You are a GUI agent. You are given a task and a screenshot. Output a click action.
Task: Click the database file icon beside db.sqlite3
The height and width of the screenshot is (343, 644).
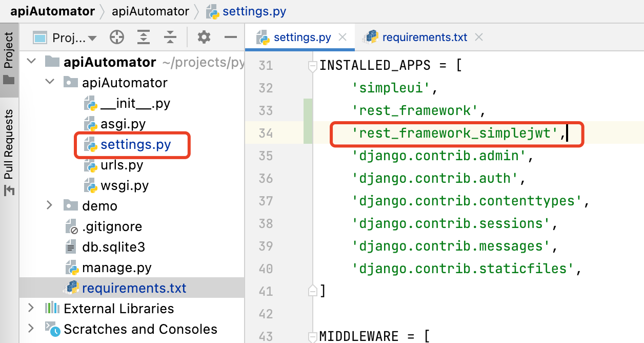pyautogui.click(x=71, y=247)
